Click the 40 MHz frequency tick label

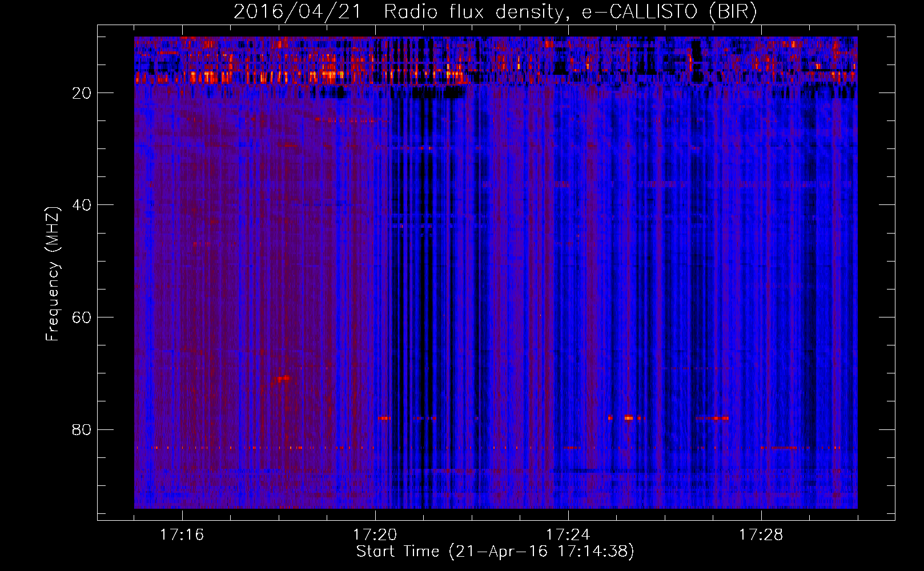82,205
